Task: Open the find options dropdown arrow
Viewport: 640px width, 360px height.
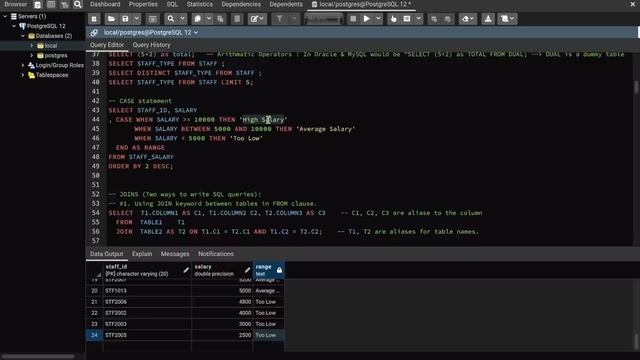Action: (x=182, y=19)
